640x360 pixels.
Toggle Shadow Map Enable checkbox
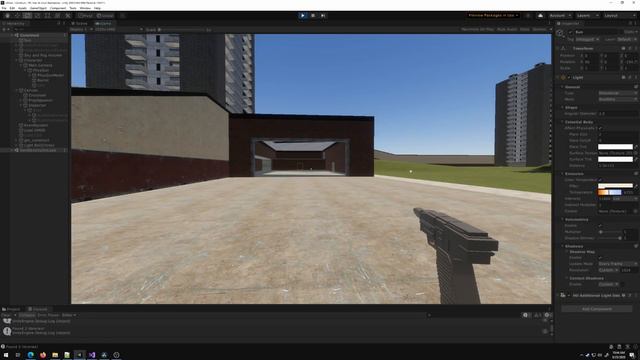coord(600,258)
